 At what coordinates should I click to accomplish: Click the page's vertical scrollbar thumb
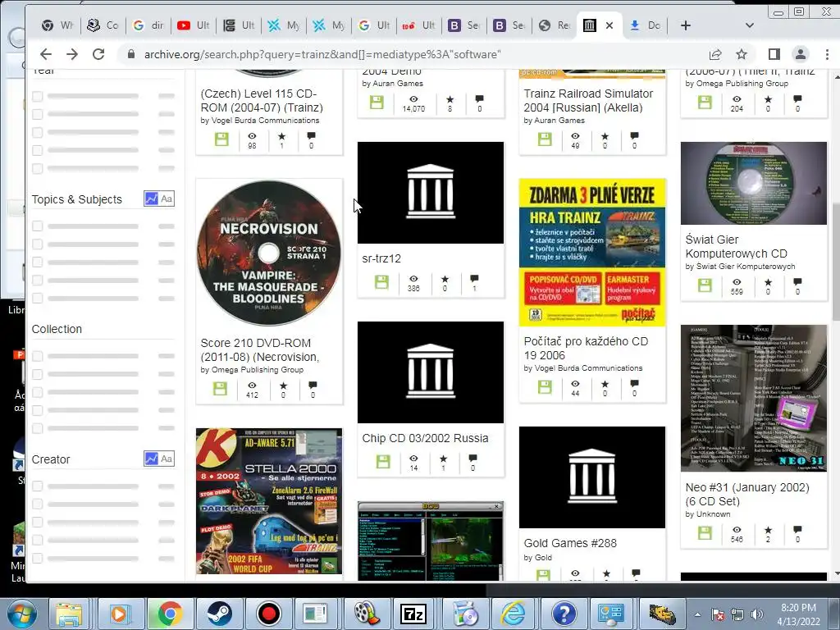point(836,262)
